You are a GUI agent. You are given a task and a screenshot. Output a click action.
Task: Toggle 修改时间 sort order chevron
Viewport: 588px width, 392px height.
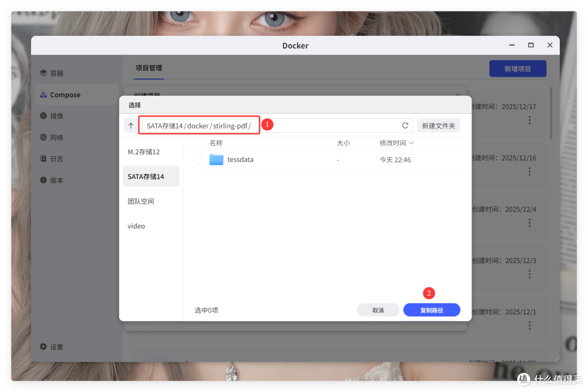point(412,143)
